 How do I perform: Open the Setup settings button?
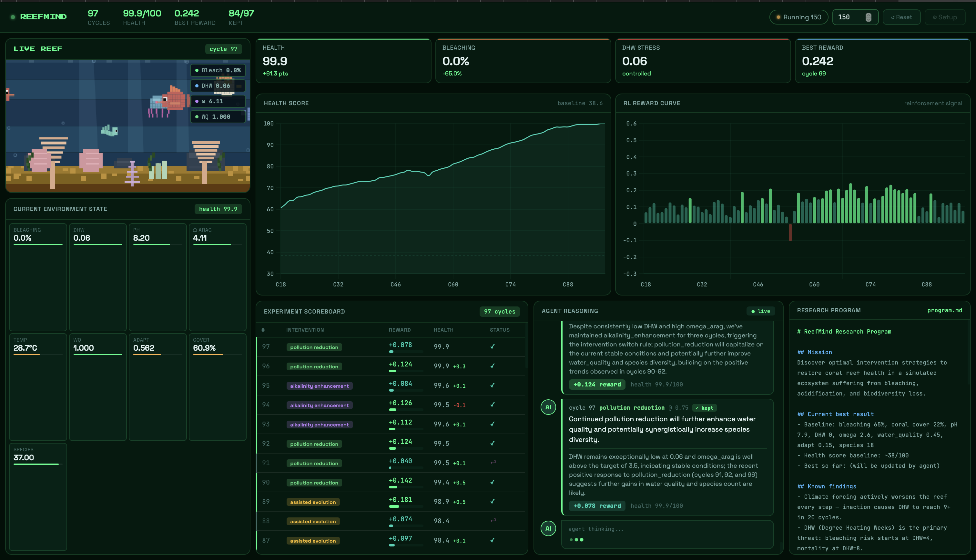pyautogui.click(x=945, y=17)
